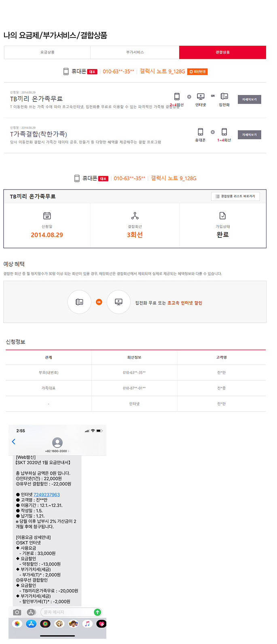Open 자세히보기 for TB끼리 온가족무료
The height and width of the screenshot is (644, 277).
tap(249, 99)
